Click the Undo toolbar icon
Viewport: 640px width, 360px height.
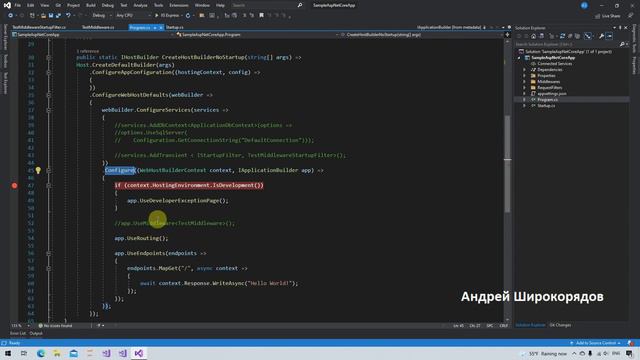click(x=68, y=16)
